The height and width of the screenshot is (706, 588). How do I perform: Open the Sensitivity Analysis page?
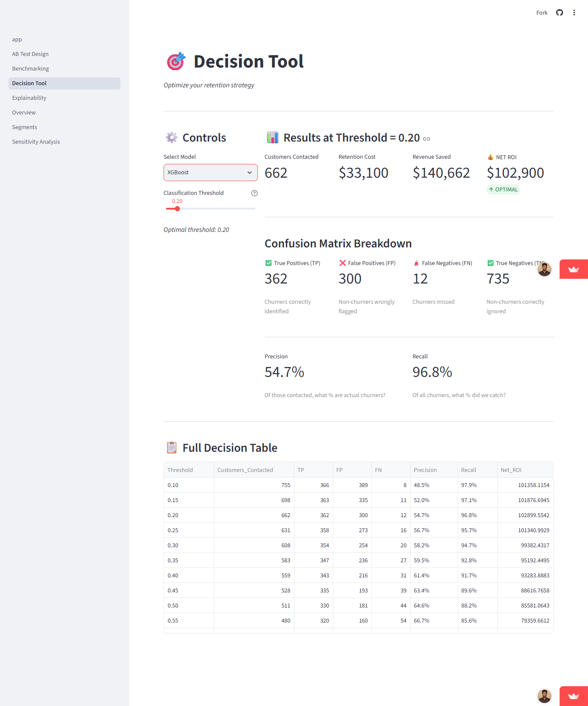(x=65, y=142)
